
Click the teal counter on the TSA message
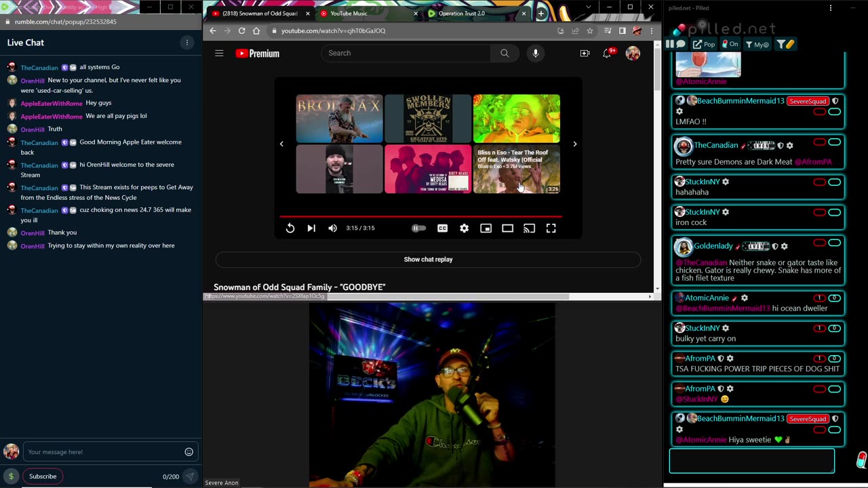pos(835,359)
